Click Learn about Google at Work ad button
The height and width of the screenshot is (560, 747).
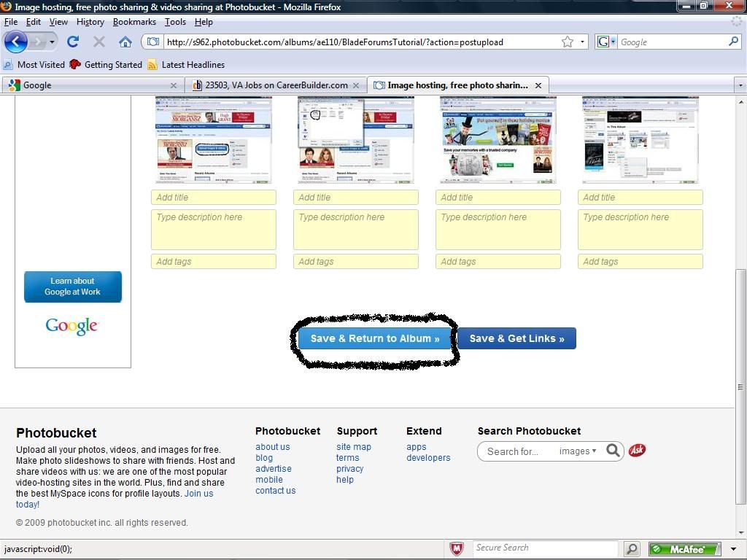[73, 287]
